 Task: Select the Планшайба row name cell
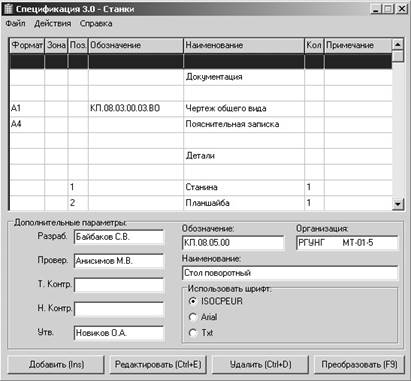pos(244,203)
